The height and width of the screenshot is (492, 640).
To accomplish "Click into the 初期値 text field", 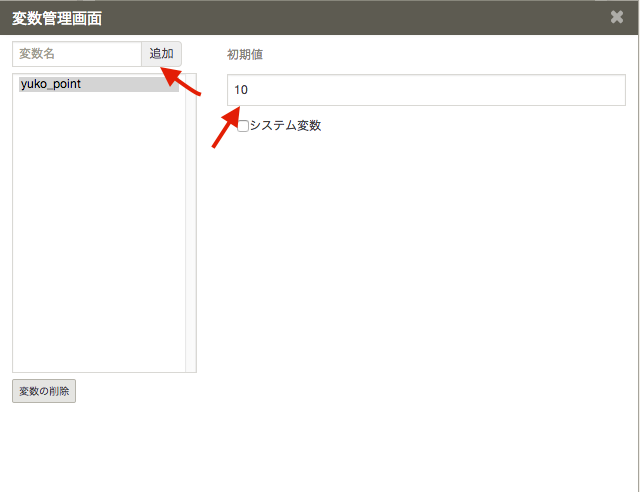I will [x=425, y=90].
